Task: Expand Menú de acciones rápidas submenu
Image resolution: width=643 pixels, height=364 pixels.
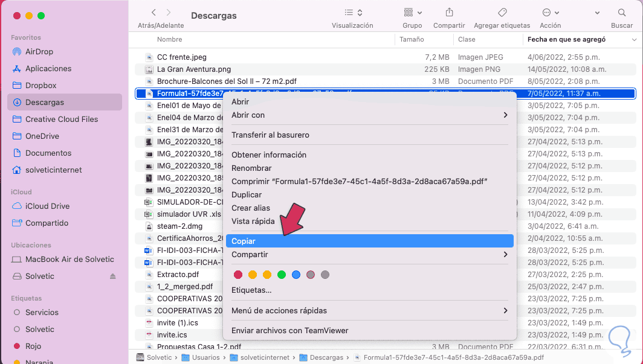Action: (x=369, y=310)
